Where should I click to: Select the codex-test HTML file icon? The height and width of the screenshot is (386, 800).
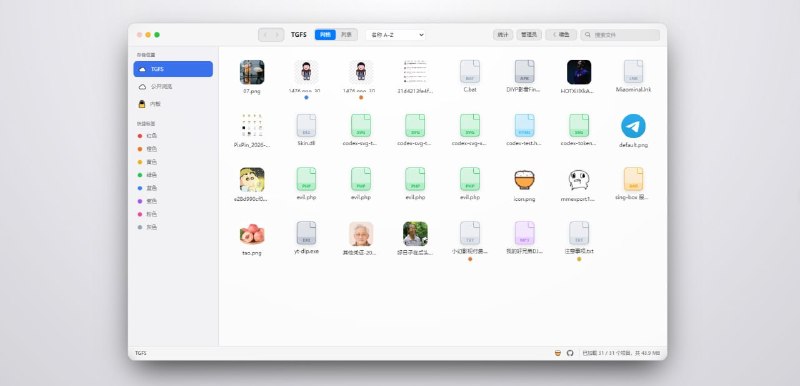click(x=524, y=125)
